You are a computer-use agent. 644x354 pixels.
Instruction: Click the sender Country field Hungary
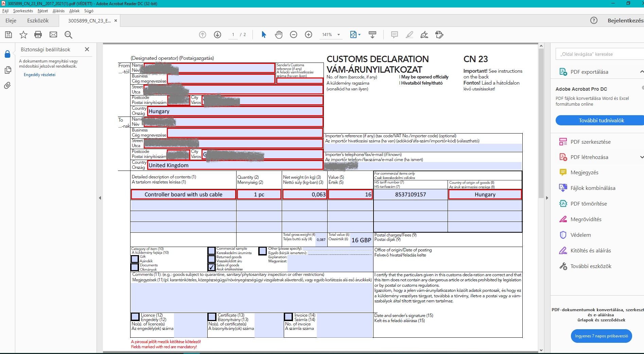point(235,111)
